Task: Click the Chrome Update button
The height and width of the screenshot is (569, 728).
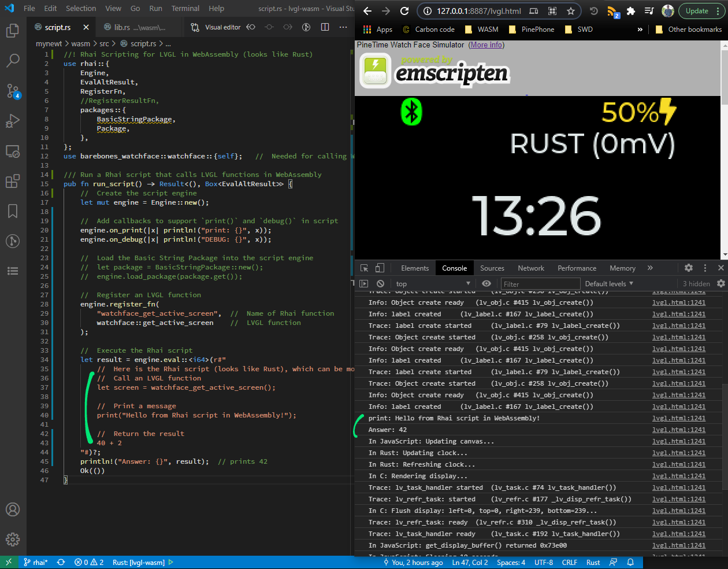Action: tap(697, 11)
